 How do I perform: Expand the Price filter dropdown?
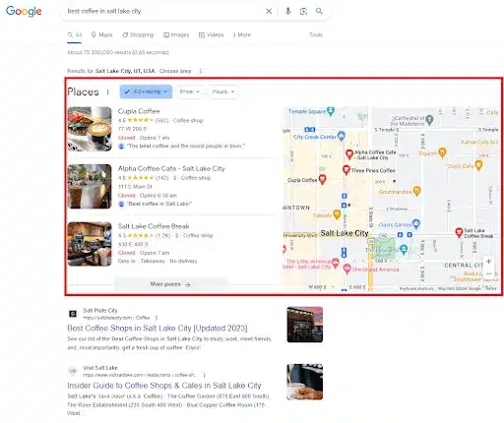tap(189, 91)
